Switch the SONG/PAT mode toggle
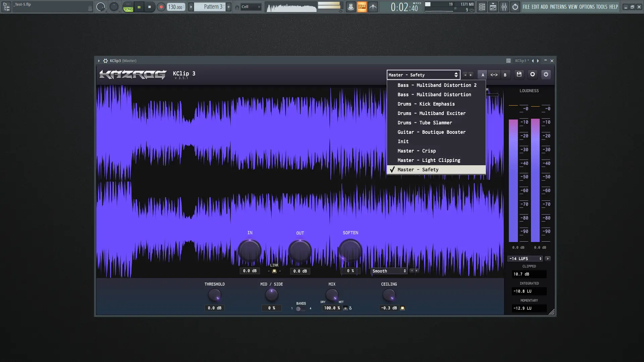The image size is (644, 362). click(128, 7)
